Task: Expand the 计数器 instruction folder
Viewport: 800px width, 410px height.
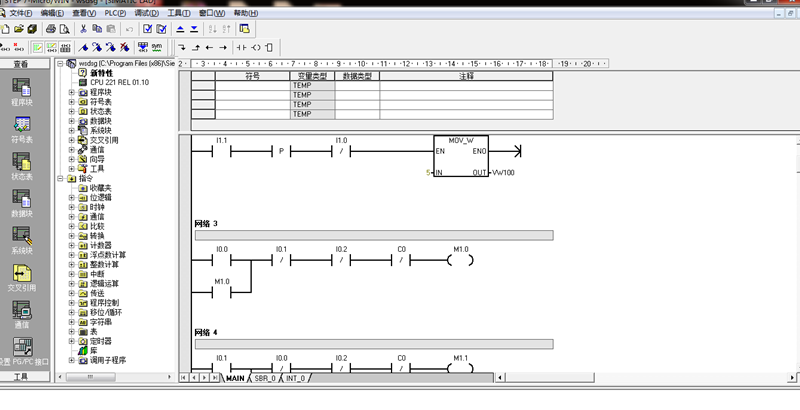Action: (71, 245)
